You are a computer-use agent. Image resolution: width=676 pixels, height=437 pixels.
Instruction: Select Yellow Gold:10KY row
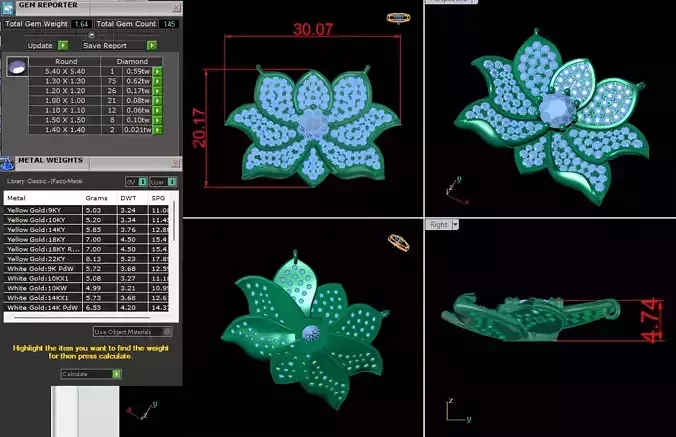coord(86,220)
